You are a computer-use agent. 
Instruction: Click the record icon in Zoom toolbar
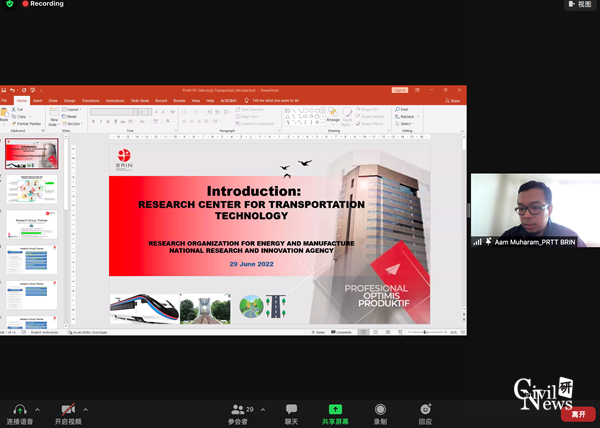point(380,410)
